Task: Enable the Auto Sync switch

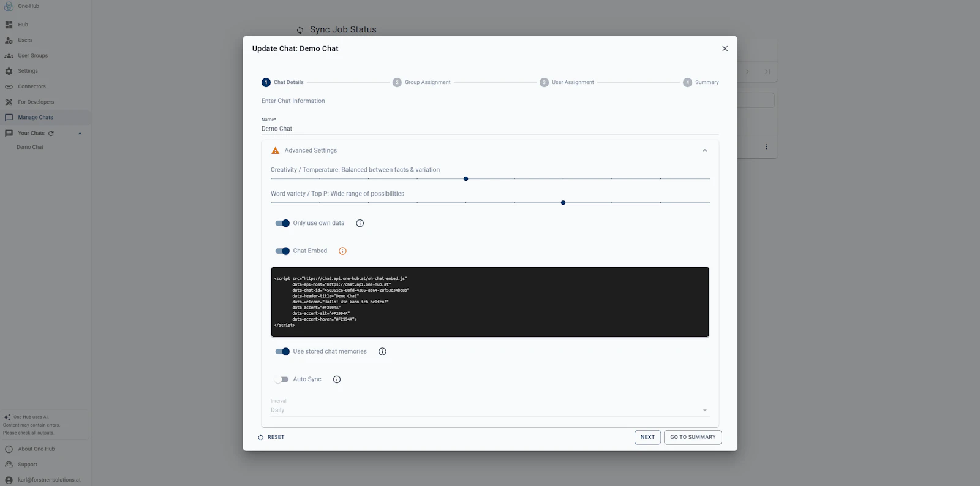Action: tap(282, 379)
